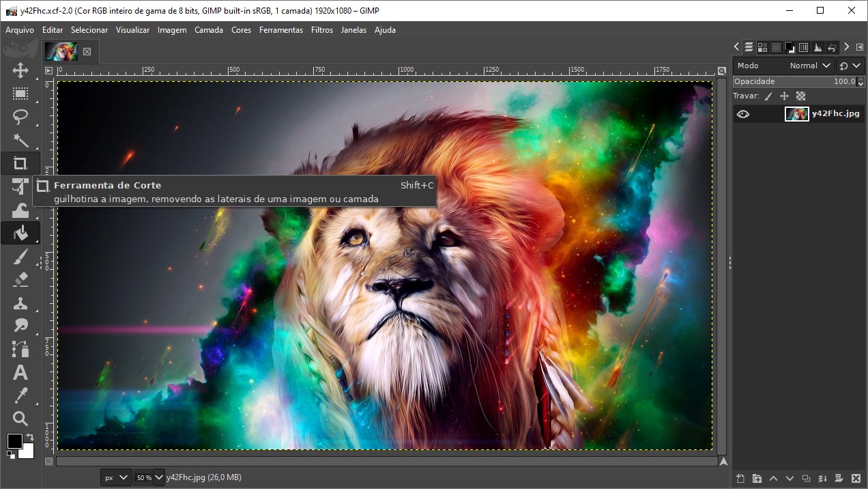This screenshot has height=489, width=868.
Task: Select the Warp Transform tool
Action: 20,210
